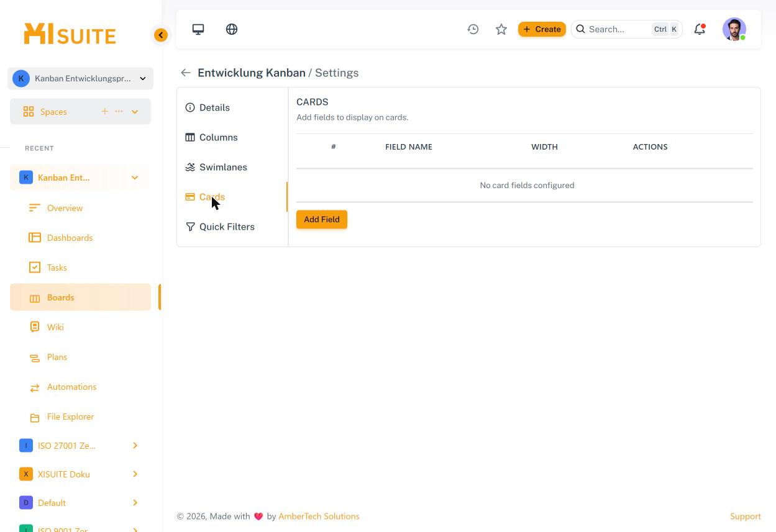Click the desktop monitor icon in the top bar
Screen dimensions: 776x532
tap(198, 29)
